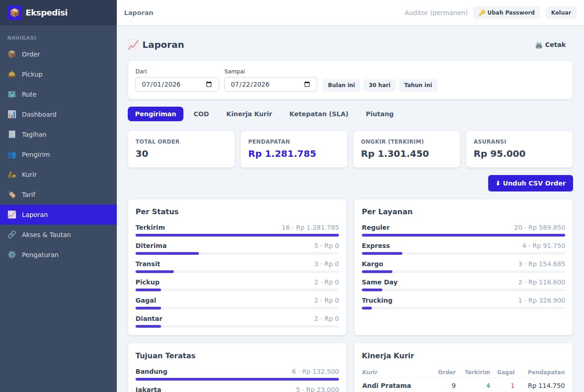Open Rute via its map icon
The width and height of the screenshot is (584, 392).
pyautogui.click(x=12, y=94)
